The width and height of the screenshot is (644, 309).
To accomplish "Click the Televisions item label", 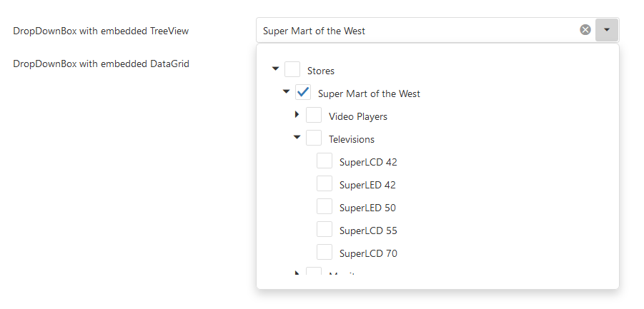I will 352,139.
